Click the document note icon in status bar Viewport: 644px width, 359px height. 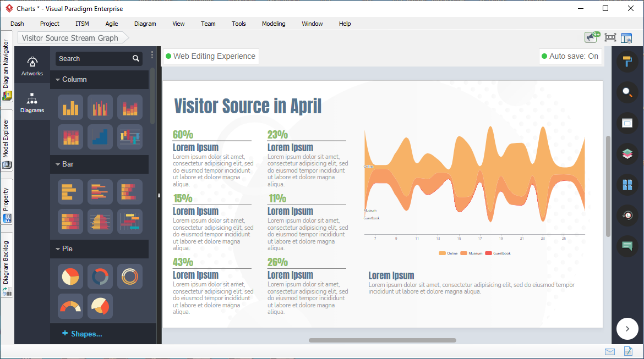pyautogui.click(x=628, y=351)
